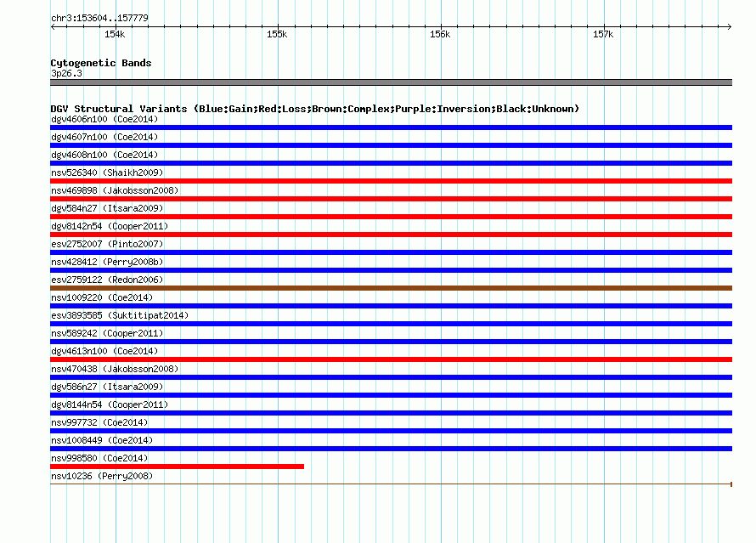
Task: Select the nsv526340 red loss bar
Action: (x=391, y=181)
